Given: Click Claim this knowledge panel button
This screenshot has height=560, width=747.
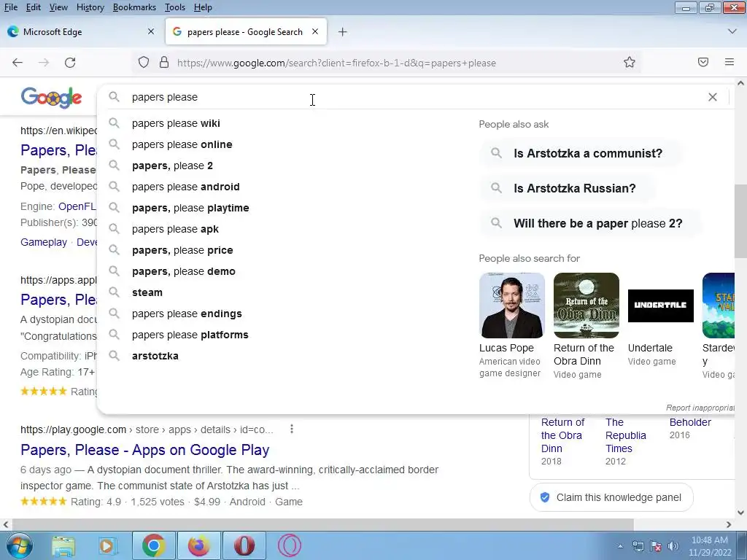Looking at the screenshot, I should (612, 497).
